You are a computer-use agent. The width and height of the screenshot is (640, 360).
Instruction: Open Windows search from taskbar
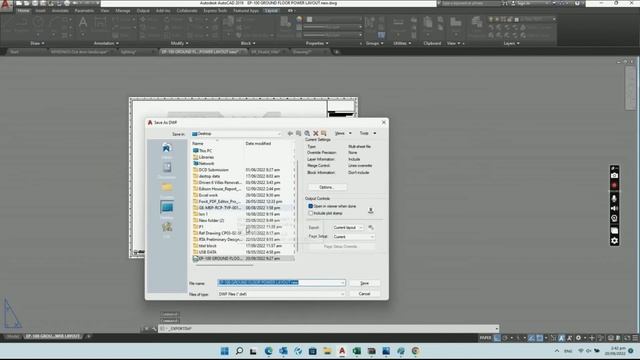click(239, 351)
